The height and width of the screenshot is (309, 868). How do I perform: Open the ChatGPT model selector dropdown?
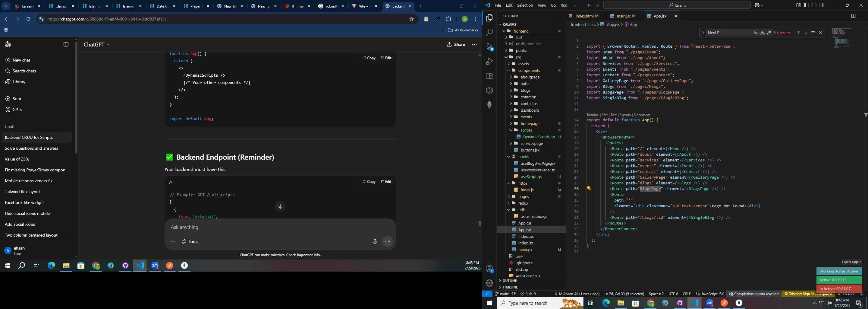click(97, 45)
